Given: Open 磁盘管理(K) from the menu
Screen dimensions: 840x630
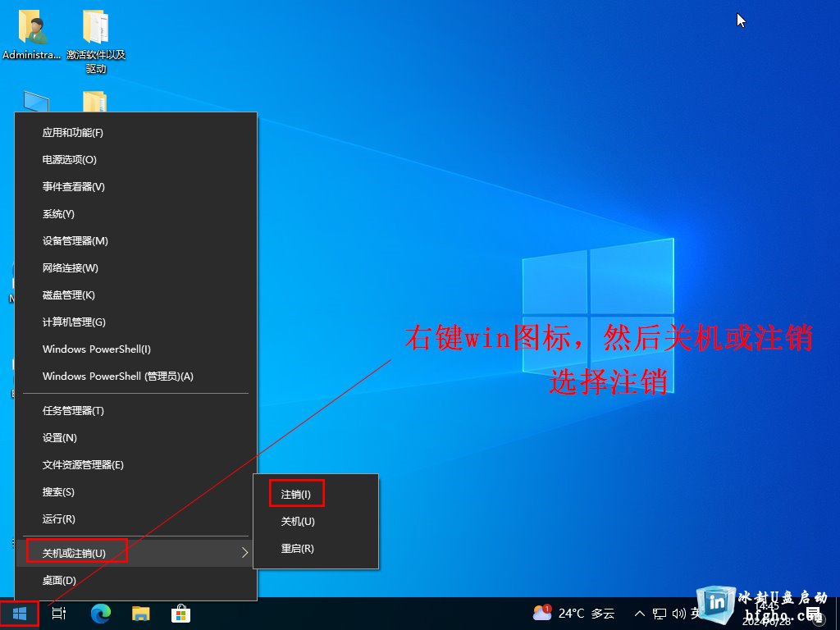Looking at the screenshot, I should pyautogui.click(x=136, y=294).
